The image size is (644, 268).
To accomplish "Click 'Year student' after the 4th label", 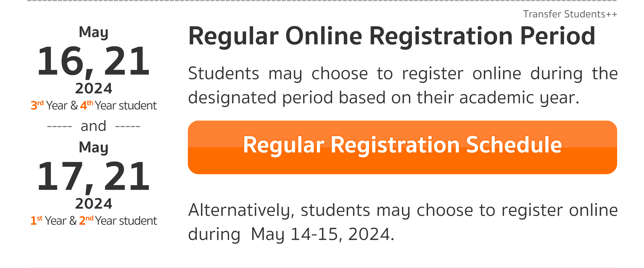I will click(126, 106).
